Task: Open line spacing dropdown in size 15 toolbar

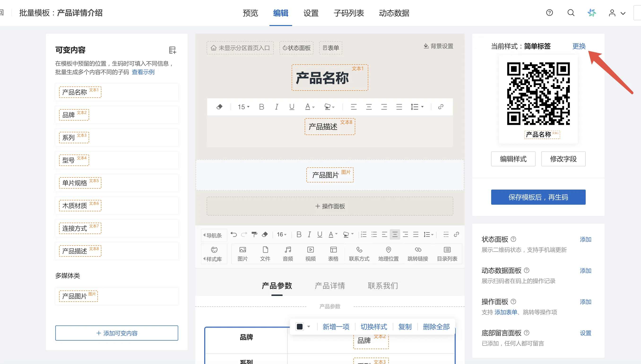Action: [x=417, y=107]
